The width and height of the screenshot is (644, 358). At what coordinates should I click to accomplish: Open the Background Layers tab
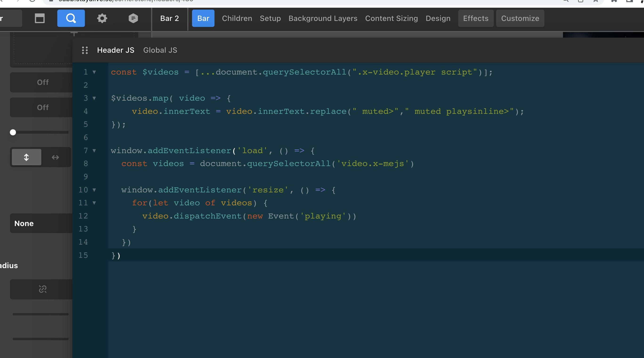pos(323,18)
